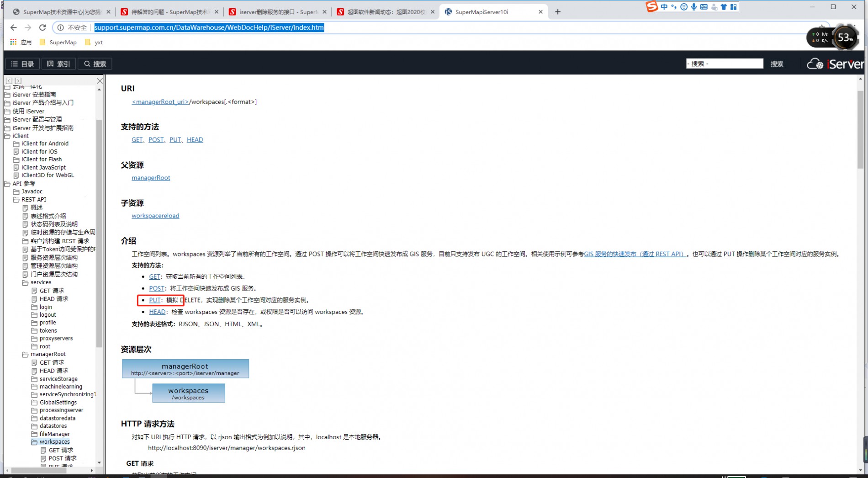Click the SuperMap bookmark folder icon
Image resolution: width=868 pixels, height=478 pixels.
[x=42, y=42]
